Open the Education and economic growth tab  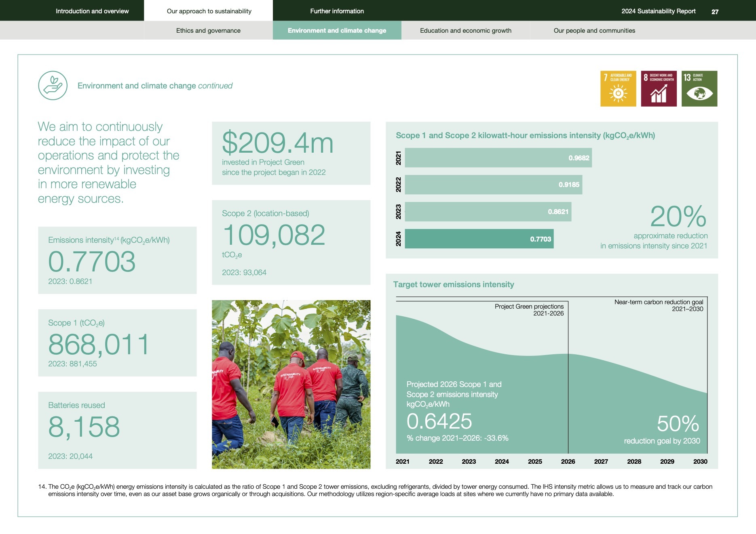tap(466, 30)
